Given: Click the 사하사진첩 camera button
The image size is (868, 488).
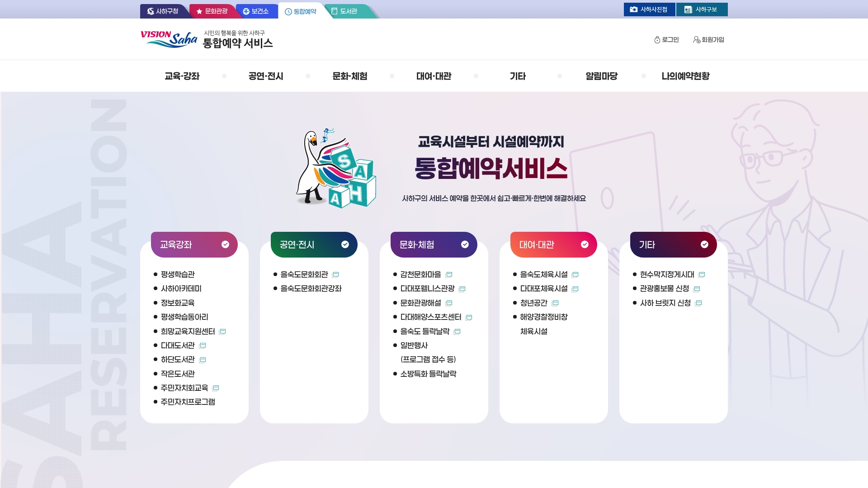Looking at the screenshot, I should tap(649, 9).
